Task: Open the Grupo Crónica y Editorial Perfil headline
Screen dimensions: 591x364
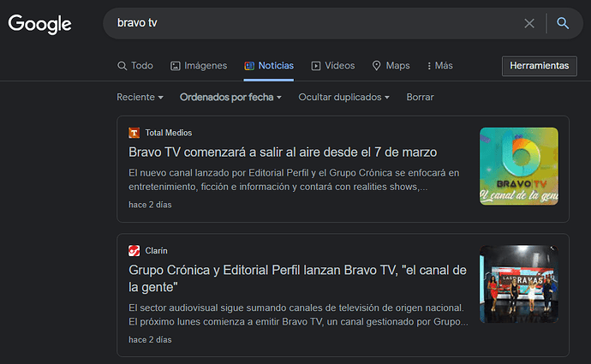Action: tap(297, 278)
